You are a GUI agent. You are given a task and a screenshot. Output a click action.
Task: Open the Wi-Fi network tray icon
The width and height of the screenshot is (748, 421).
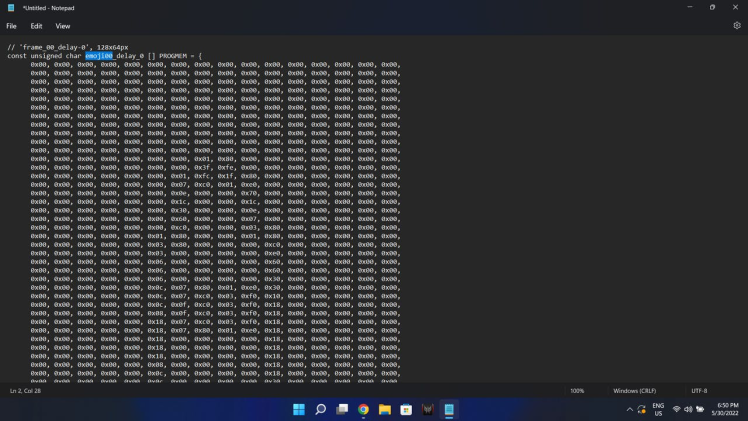click(x=677, y=409)
